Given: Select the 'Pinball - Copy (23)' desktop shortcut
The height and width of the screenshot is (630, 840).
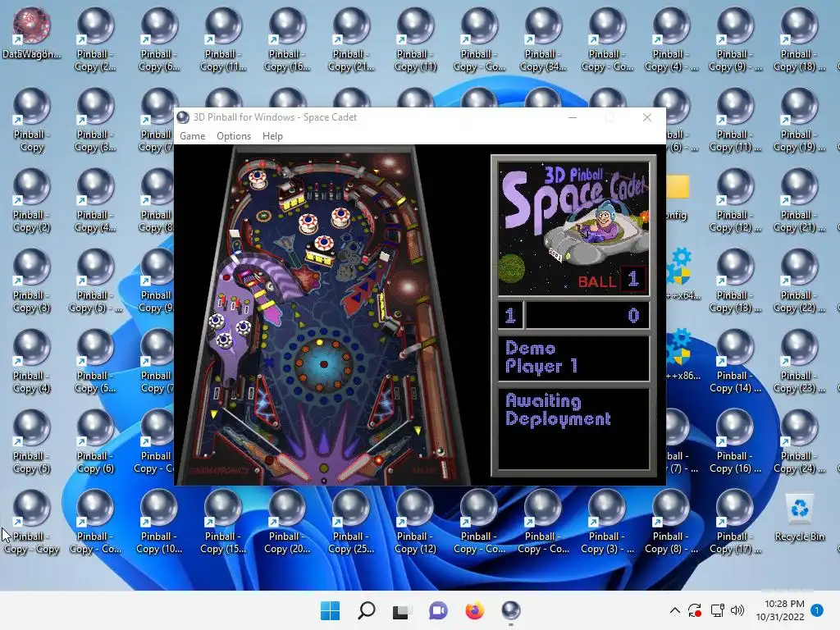Looking at the screenshot, I should 799,361.
